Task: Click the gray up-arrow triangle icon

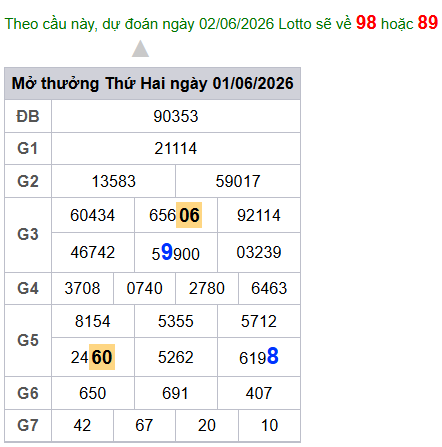Action: 140,49
